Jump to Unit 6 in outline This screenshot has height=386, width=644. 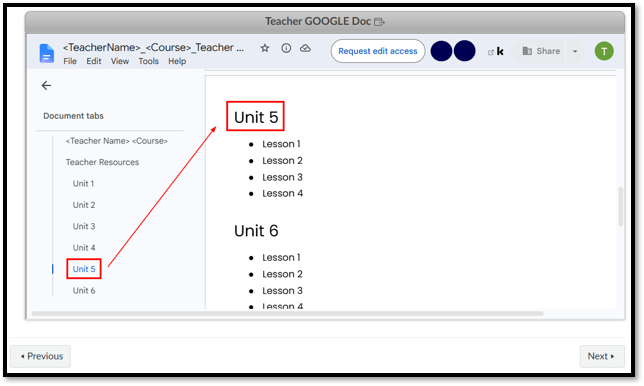coord(84,290)
